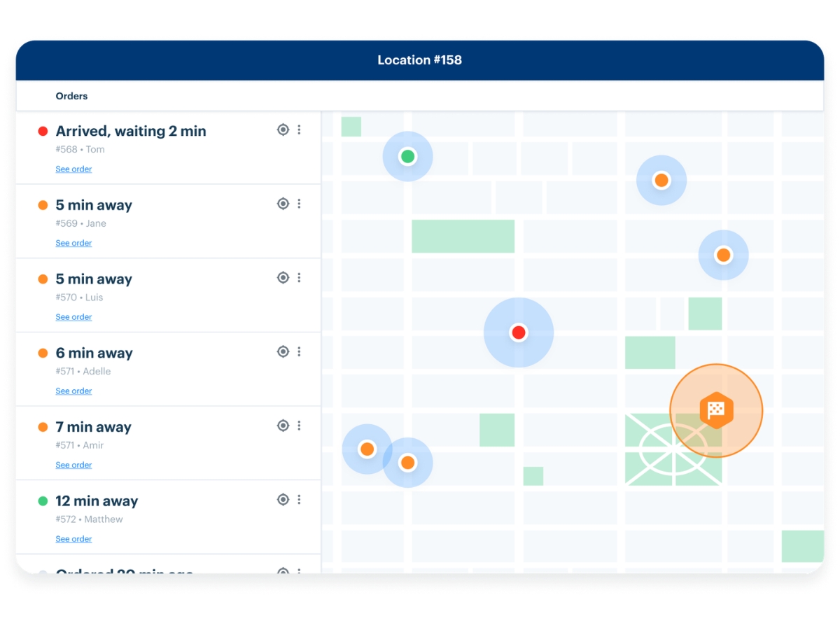Open the three-dot menu for Adelle's order
This screenshot has height=630, width=840.
[299, 351]
